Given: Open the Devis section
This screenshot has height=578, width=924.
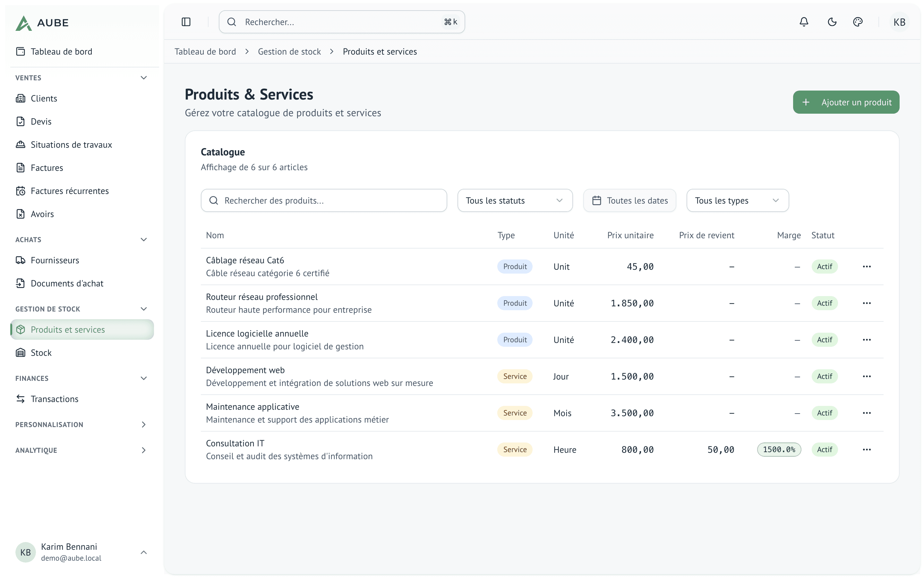Looking at the screenshot, I should (82, 121).
